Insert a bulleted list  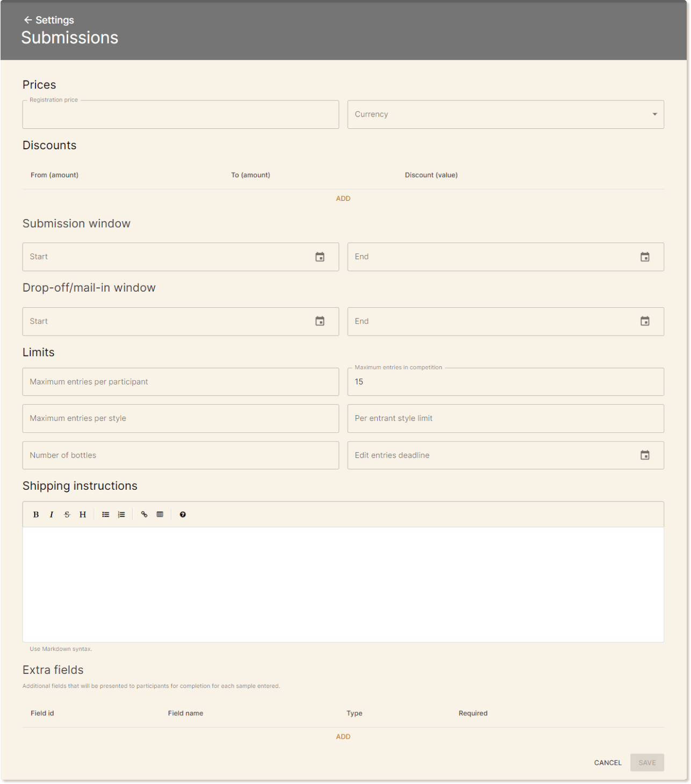coord(106,514)
